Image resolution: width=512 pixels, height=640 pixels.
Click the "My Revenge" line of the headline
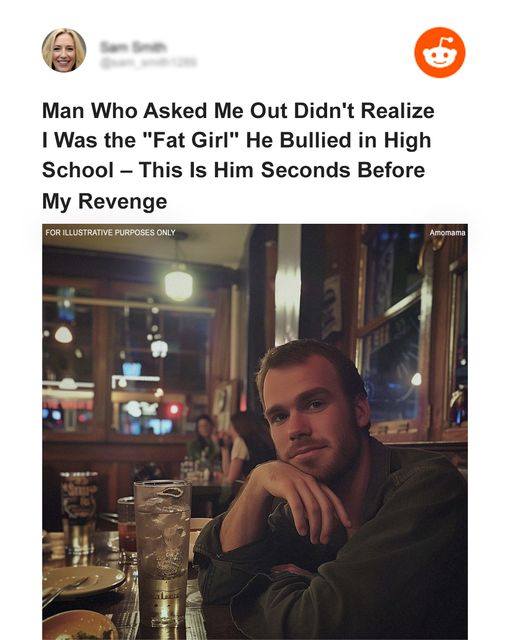105,201
